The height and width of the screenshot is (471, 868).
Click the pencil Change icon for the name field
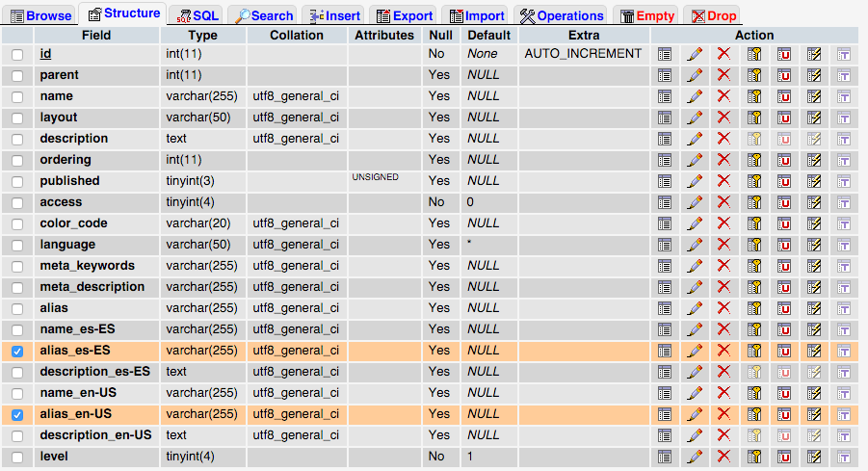(x=694, y=96)
